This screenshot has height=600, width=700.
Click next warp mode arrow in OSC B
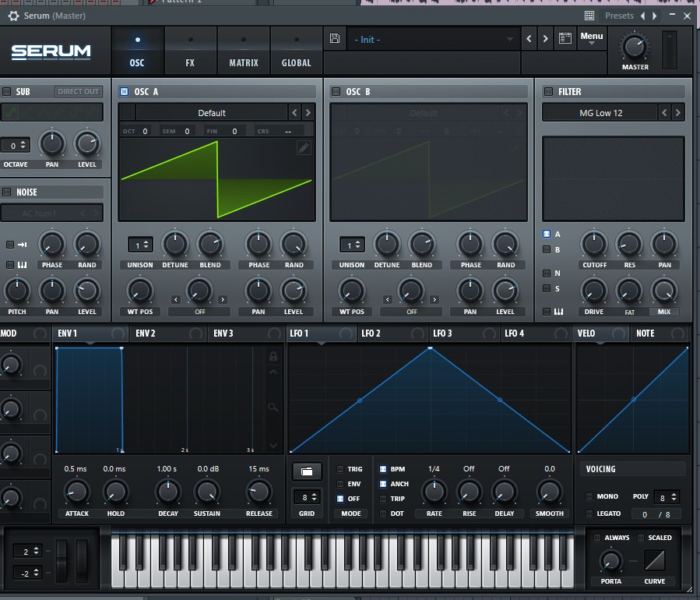point(434,300)
